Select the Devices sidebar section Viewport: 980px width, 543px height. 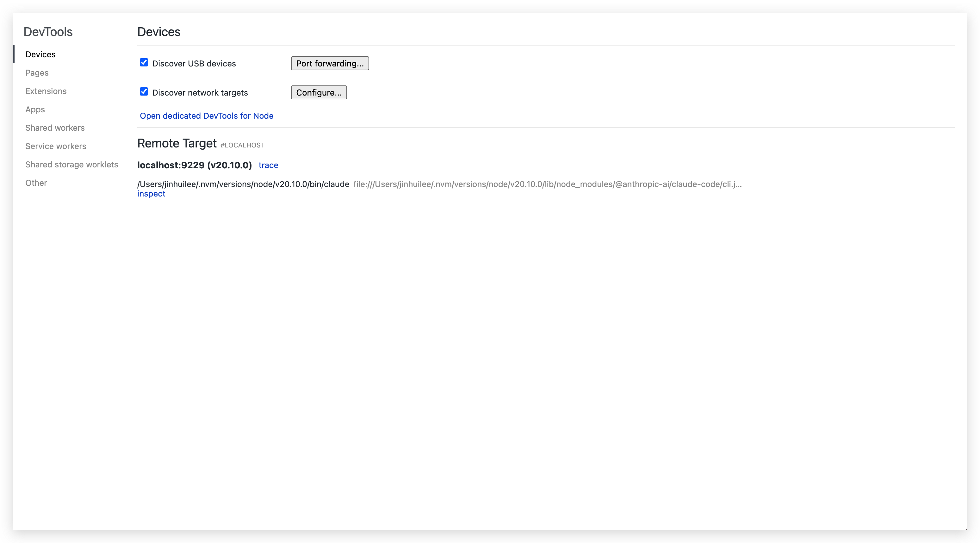point(40,54)
